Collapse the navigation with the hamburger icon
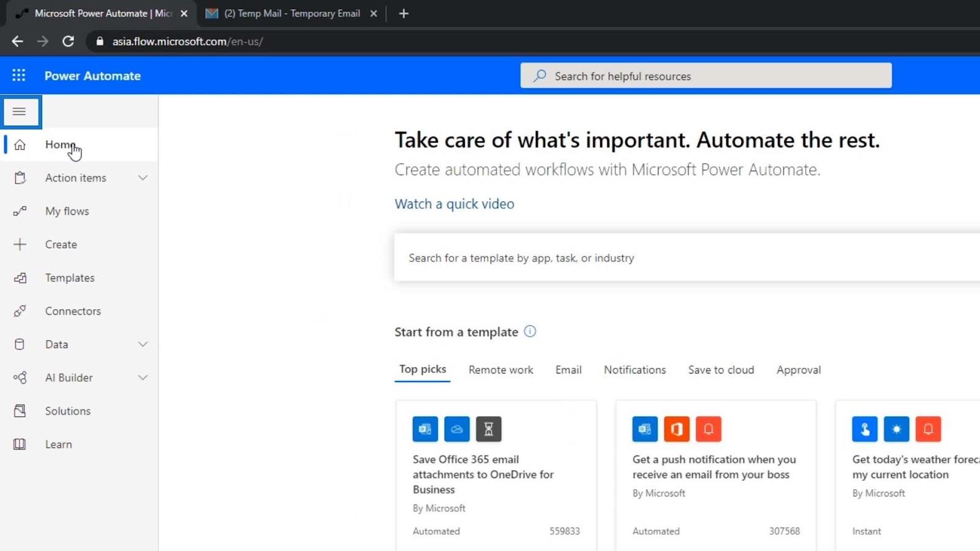This screenshot has width=980, height=551. [20, 111]
